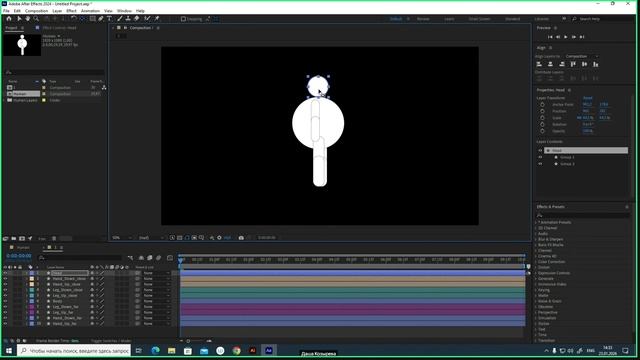Select the Roto Brush tool
Viewport: 640px width, 360px height.
point(147,19)
